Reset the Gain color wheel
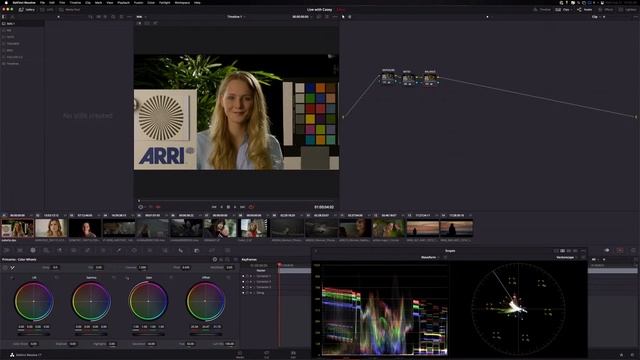640x360 pixels. tap(171, 278)
